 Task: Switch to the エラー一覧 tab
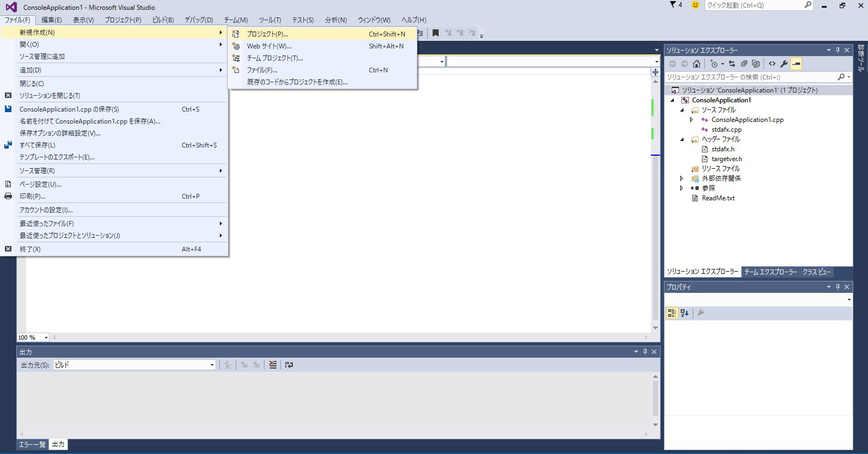pos(32,444)
